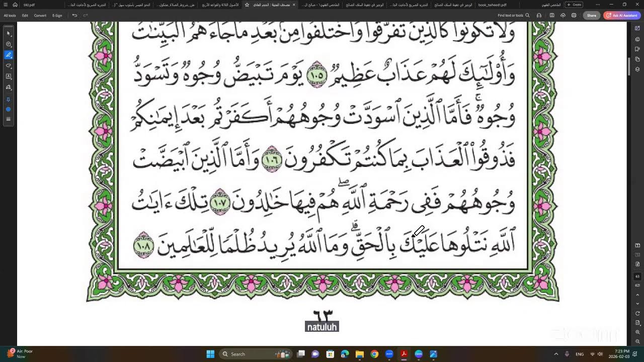The height and width of the screenshot is (362, 644).
Task: Show the bookmarks panel
Action: (x=637, y=49)
